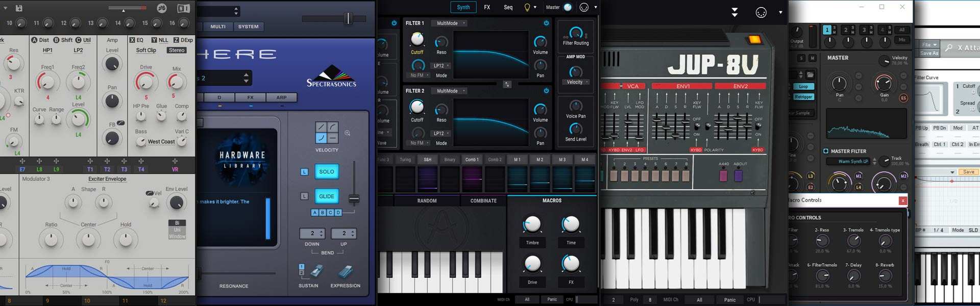Click the magnifier zoom icon beside velocity curves
The image size is (980, 306).
point(347,133)
